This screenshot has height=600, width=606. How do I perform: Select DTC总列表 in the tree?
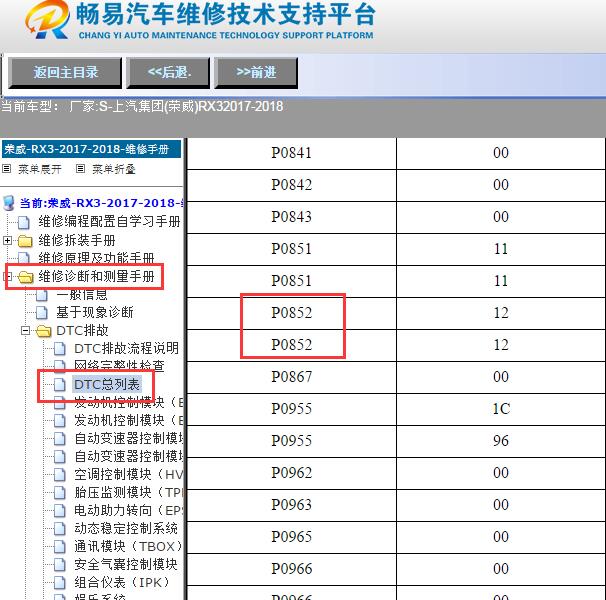coord(107,384)
